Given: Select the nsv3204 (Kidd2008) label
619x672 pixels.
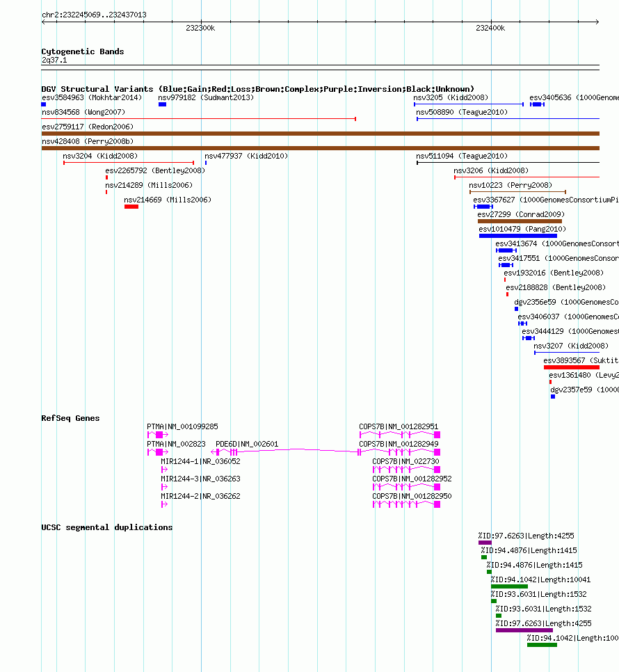Looking at the screenshot, I should (100, 156).
